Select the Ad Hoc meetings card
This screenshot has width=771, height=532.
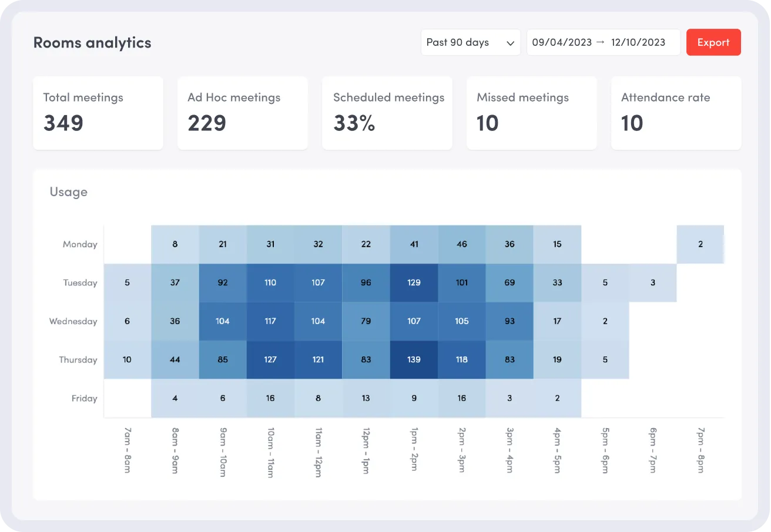pyautogui.click(x=242, y=113)
